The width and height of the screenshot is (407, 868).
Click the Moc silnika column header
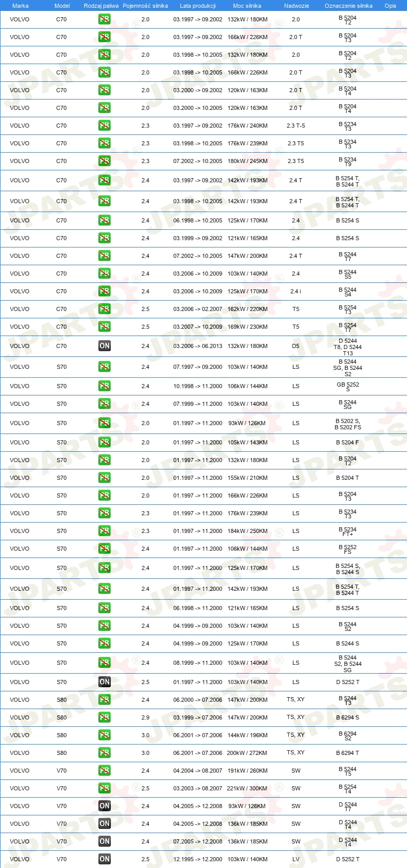coord(247,6)
